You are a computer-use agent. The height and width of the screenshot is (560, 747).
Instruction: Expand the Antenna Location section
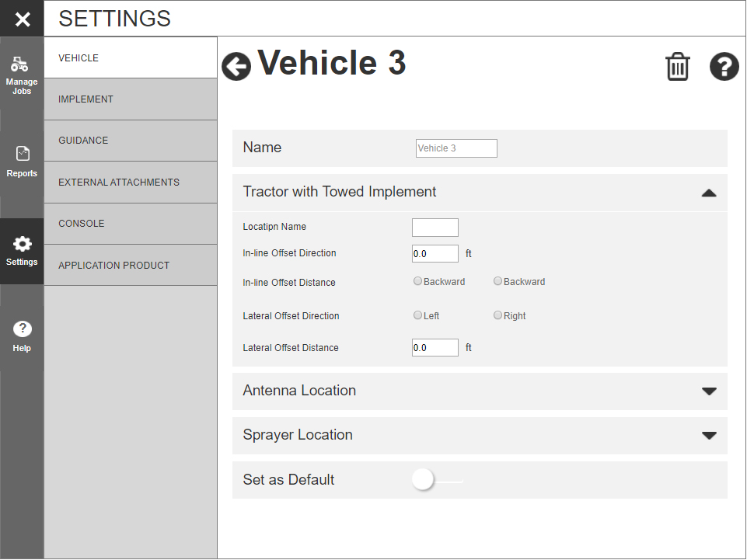tap(708, 391)
